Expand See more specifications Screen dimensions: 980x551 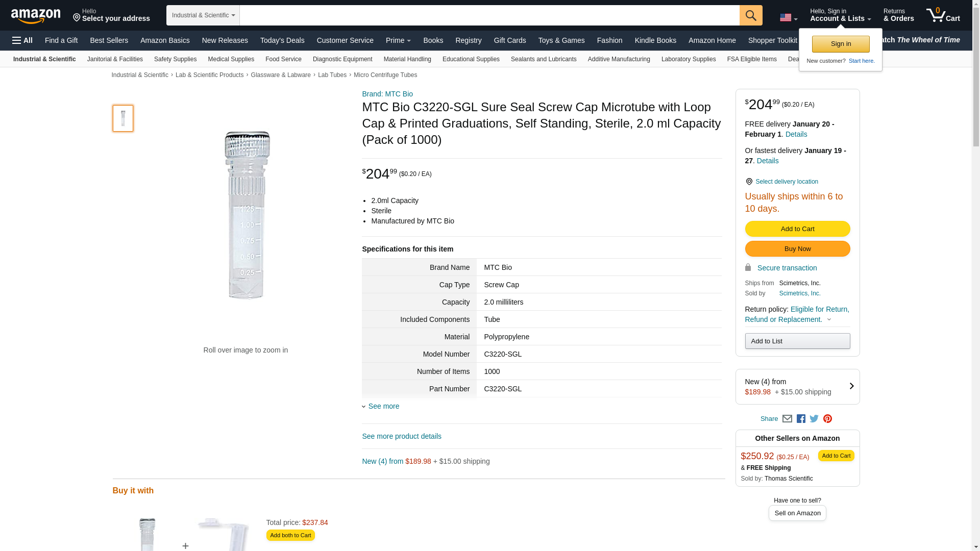tap(383, 406)
